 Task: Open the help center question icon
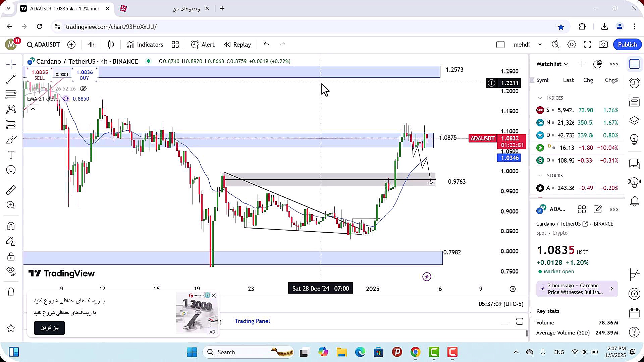[634, 332]
